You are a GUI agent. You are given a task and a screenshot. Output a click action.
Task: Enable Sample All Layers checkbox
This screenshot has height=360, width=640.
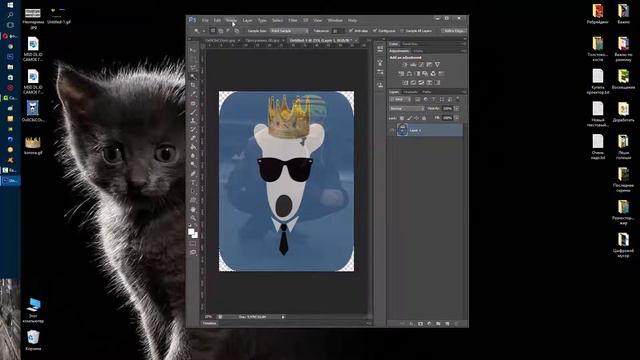pos(402,31)
